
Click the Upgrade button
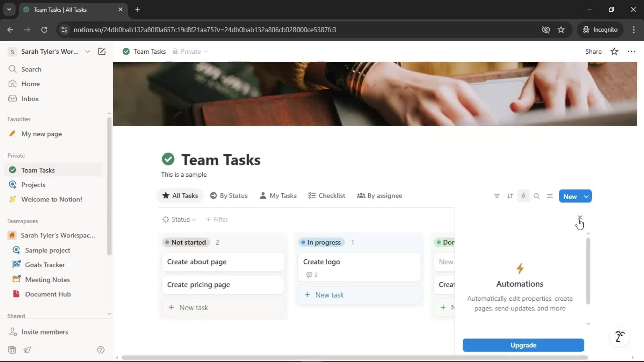[x=523, y=345]
